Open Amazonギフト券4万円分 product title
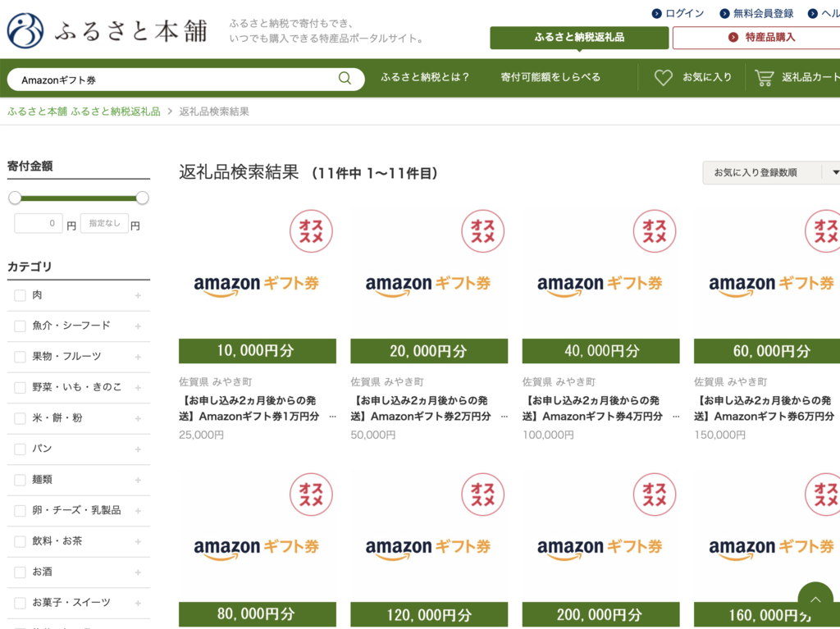This screenshot has width=840, height=629. point(601,408)
